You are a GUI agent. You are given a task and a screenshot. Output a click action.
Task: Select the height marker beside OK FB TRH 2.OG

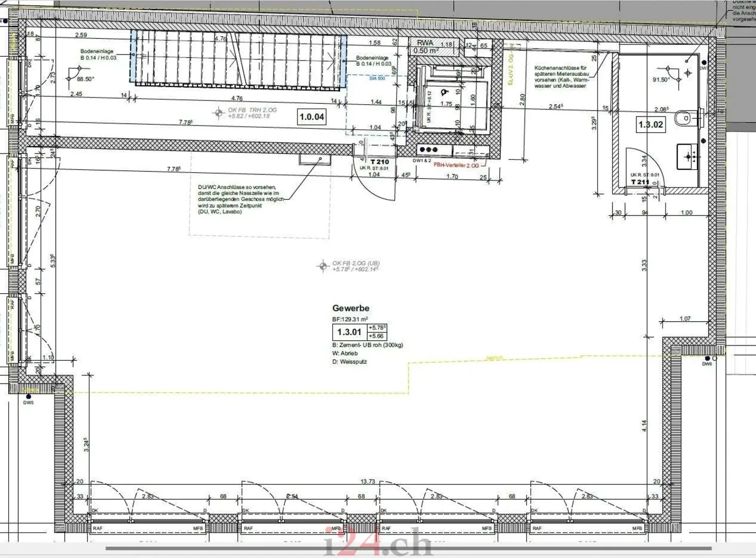pyautogui.click(x=219, y=113)
